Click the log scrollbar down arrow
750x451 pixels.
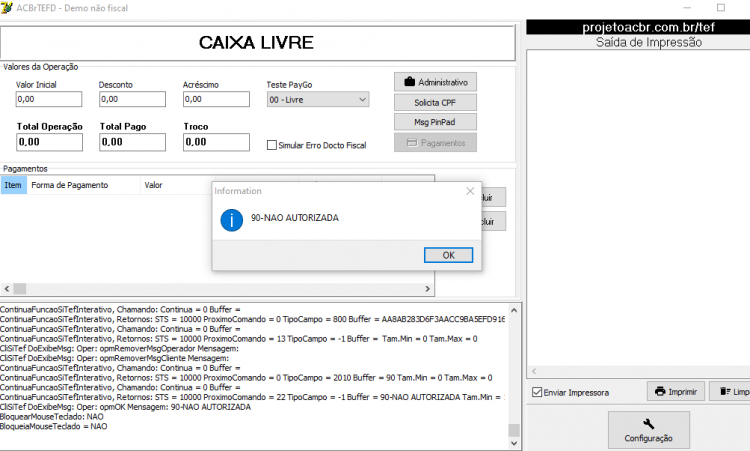pyautogui.click(x=514, y=443)
